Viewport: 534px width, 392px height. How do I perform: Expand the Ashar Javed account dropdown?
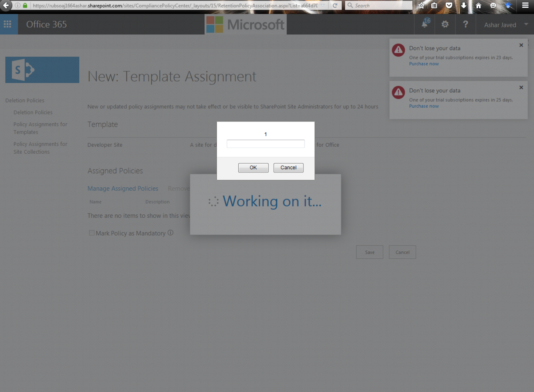click(526, 24)
